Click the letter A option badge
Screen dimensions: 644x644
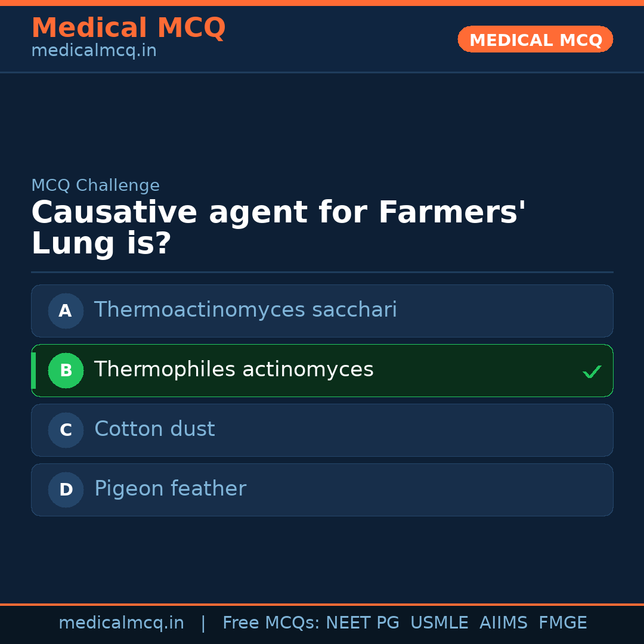(x=66, y=311)
